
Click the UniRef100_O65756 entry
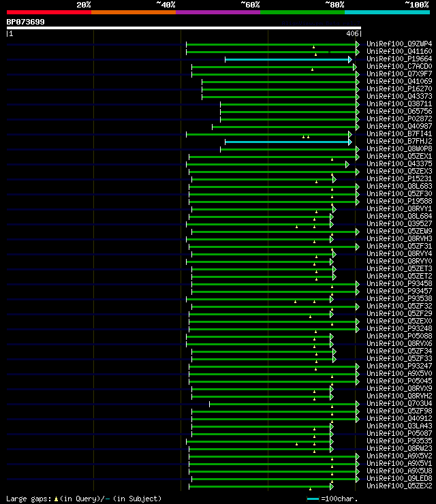click(399, 111)
